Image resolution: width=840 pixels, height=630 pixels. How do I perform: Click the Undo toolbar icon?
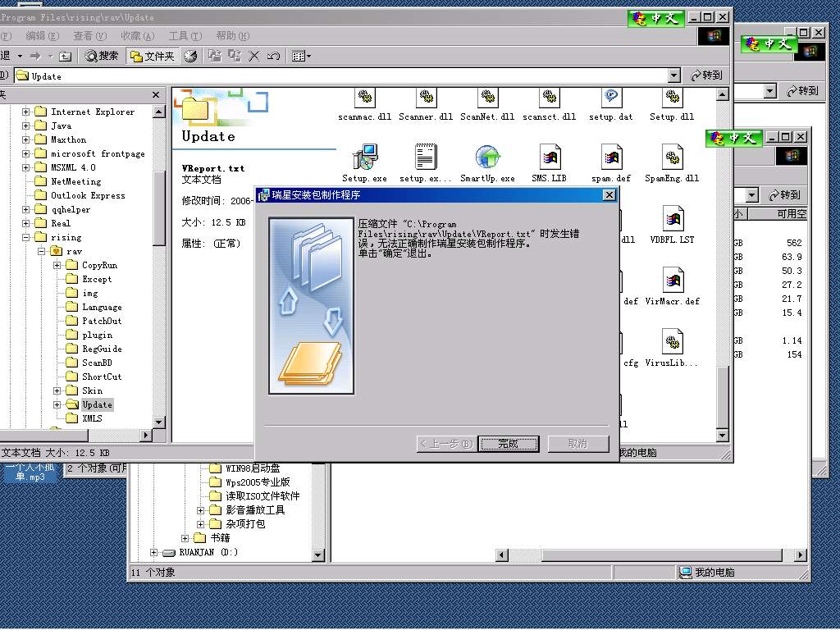(x=274, y=56)
